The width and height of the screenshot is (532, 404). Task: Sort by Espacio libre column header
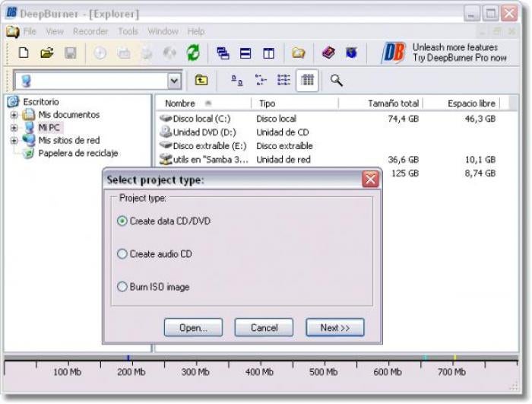point(462,103)
